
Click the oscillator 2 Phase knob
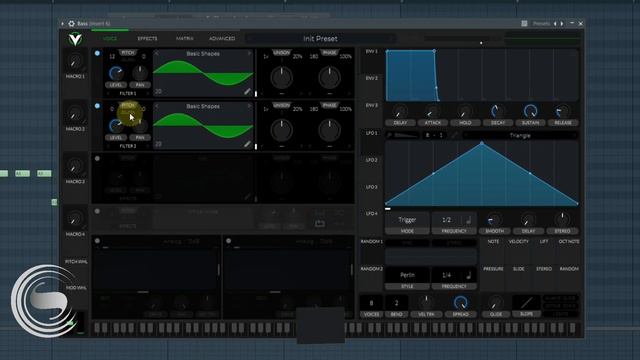click(329, 130)
